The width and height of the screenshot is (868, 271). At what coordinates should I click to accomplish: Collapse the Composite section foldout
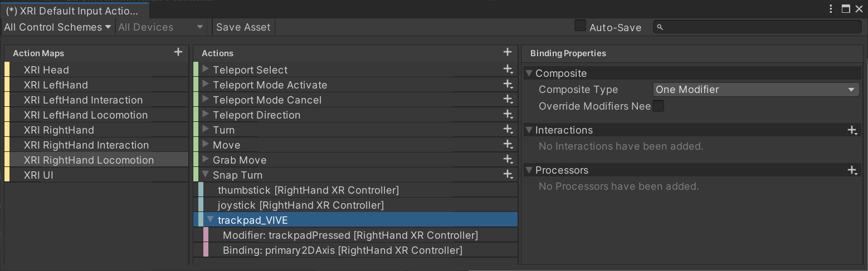pyautogui.click(x=529, y=73)
